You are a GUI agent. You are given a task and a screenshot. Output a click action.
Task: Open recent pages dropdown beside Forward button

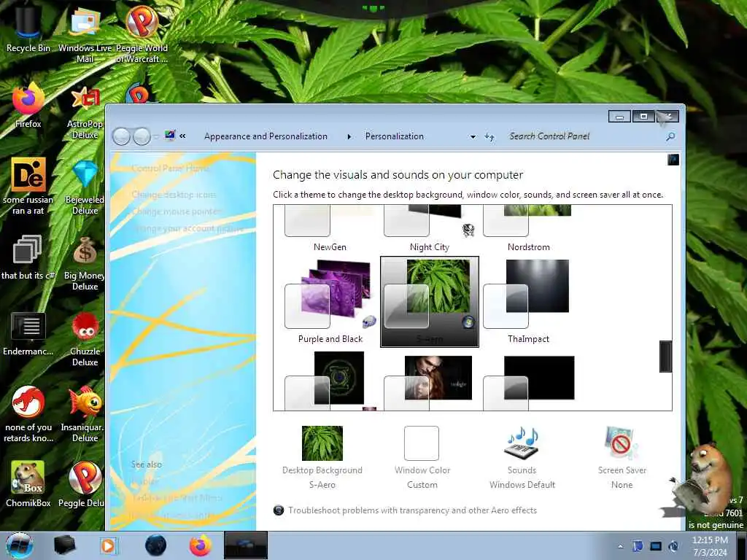(156, 136)
